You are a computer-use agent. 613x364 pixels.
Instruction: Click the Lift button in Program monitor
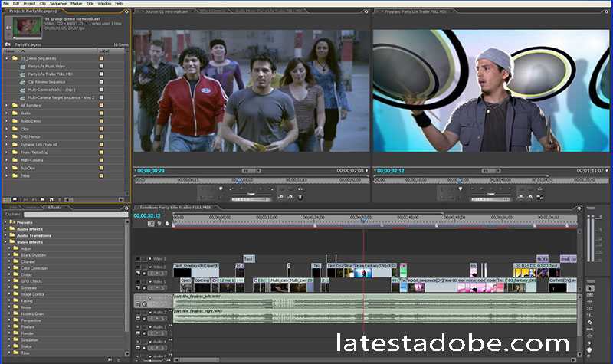click(x=521, y=198)
